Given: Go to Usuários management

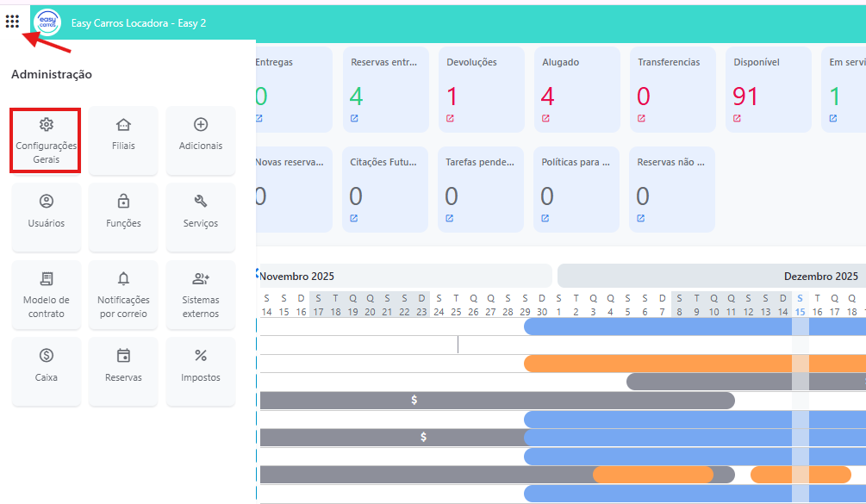Looking at the screenshot, I should click(47, 217).
